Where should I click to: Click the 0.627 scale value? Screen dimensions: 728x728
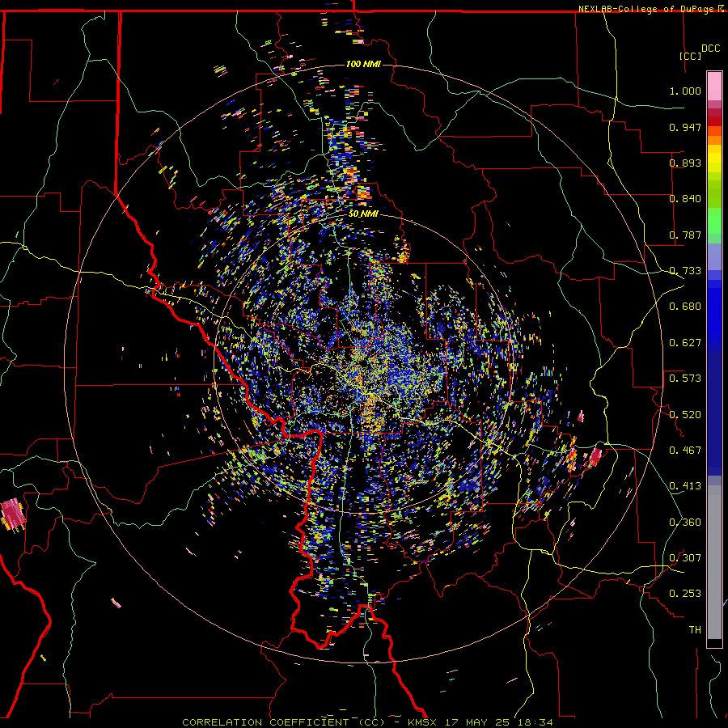685,343
